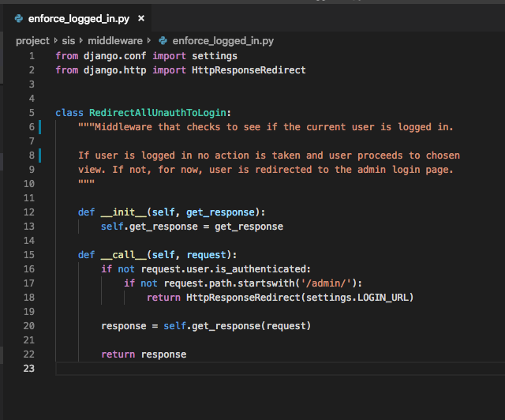Image resolution: width=505 pixels, height=420 pixels.
Task: Click request.path.startswith on line 17
Action: 230,283
